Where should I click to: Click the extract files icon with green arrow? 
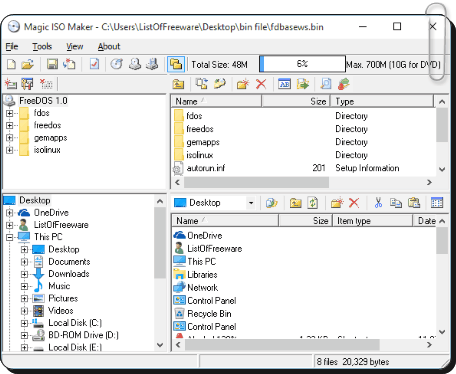[x=303, y=84]
